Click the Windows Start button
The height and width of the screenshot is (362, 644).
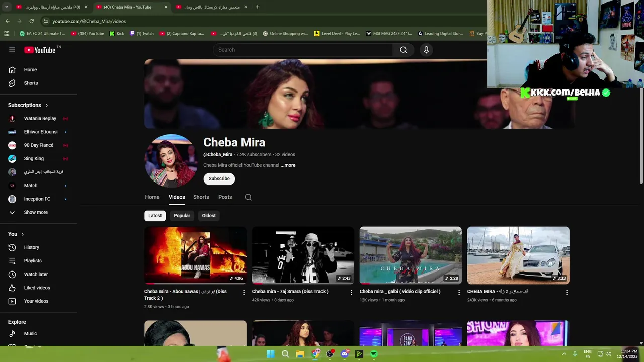(x=271, y=354)
